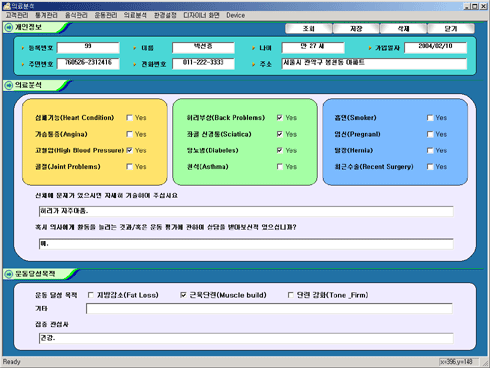The image size is (490, 368).
Task: Click the 나이 (age) field showing 27
Action: pos(313,48)
